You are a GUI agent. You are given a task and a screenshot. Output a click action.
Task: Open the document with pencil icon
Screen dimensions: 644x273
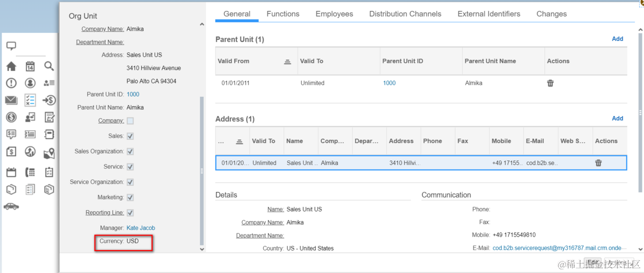tap(49, 118)
